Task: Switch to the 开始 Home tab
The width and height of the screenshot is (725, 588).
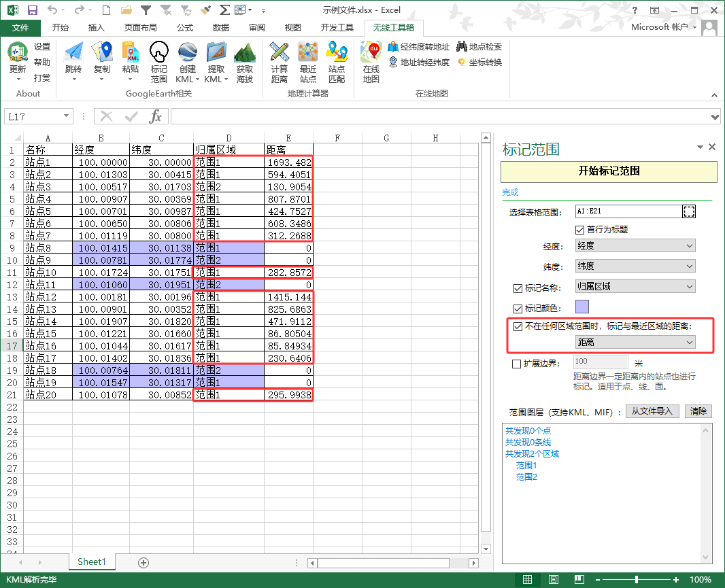Action: click(60, 28)
